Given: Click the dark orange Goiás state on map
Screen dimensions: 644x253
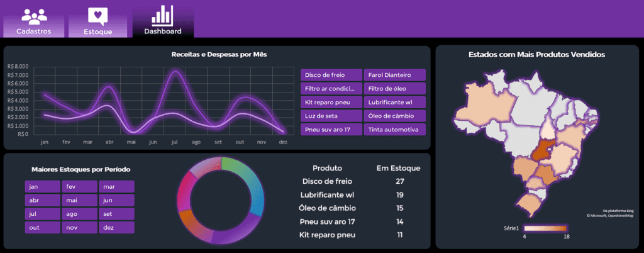Looking at the screenshot, I should [542, 152].
